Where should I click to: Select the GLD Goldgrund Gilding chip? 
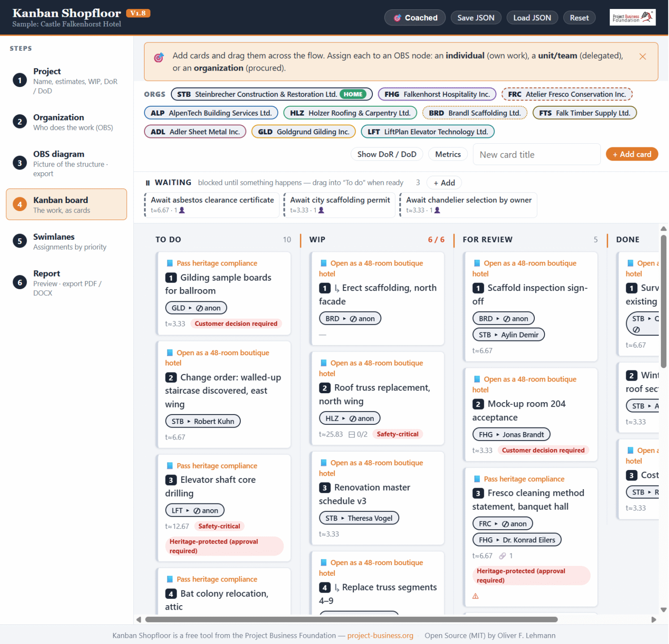pos(303,132)
